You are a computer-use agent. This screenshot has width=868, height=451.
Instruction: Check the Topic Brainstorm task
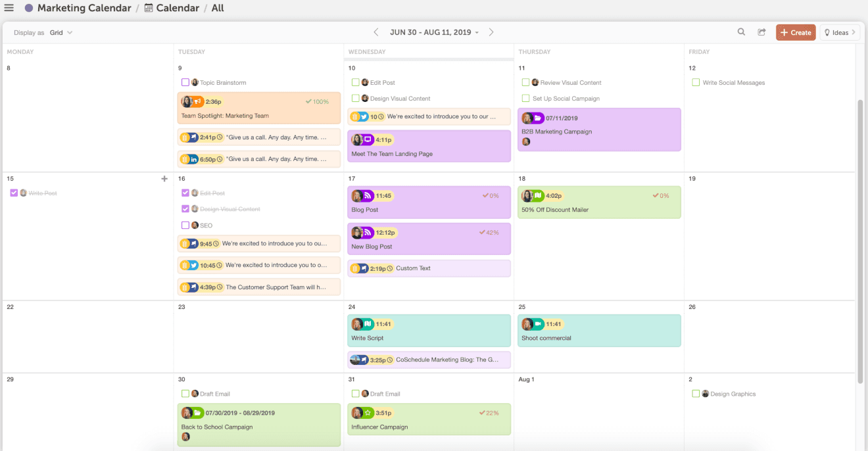point(185,83)
